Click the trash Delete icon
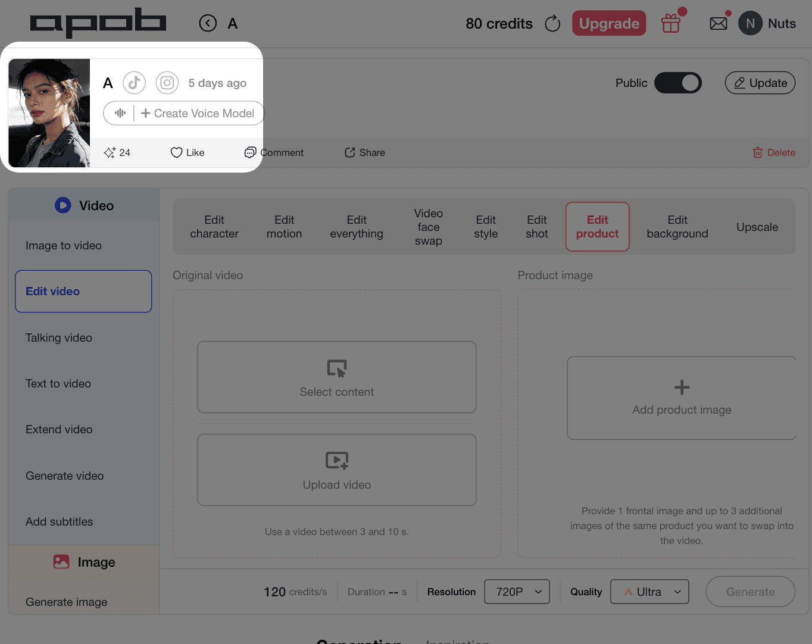 pyautogui.click(x=758, y=152)
